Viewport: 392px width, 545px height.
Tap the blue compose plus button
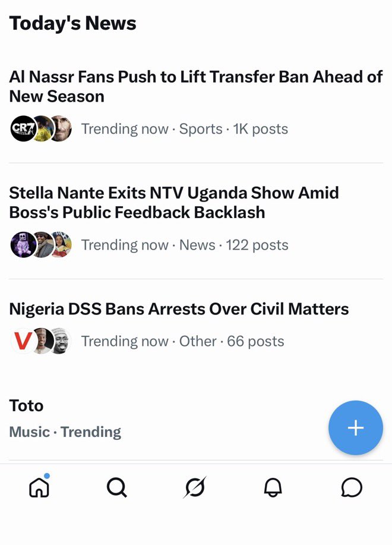[356, 427]
